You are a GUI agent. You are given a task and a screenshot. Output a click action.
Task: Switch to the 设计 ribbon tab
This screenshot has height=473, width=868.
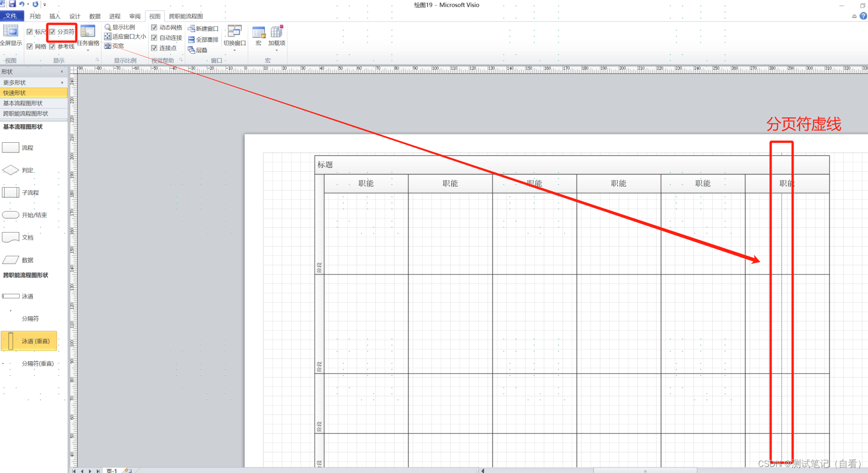click(x=75, y=16)
